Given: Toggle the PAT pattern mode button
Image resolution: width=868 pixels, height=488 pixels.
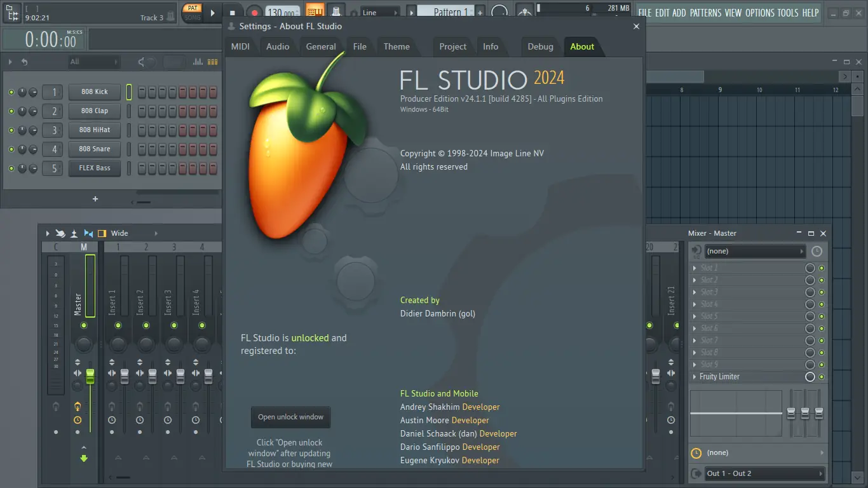Looking at the screenshot, I should pyautogui.click(x=193, y=8).
